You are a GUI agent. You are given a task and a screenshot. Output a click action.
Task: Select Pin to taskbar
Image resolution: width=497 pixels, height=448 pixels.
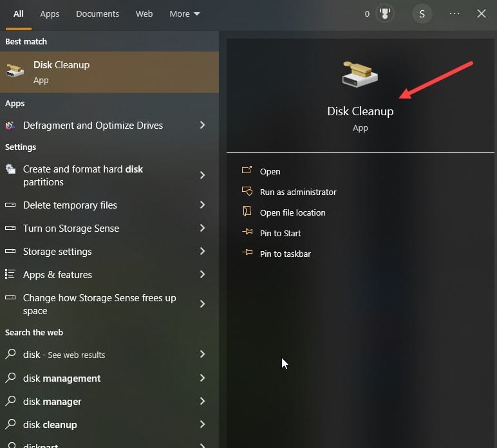pos(285,254)
